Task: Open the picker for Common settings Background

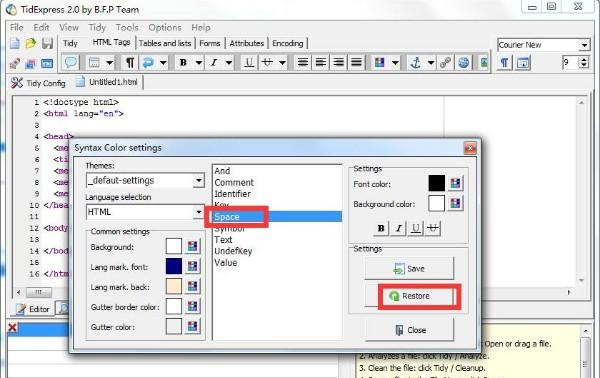Action: [x=192, y=246]
